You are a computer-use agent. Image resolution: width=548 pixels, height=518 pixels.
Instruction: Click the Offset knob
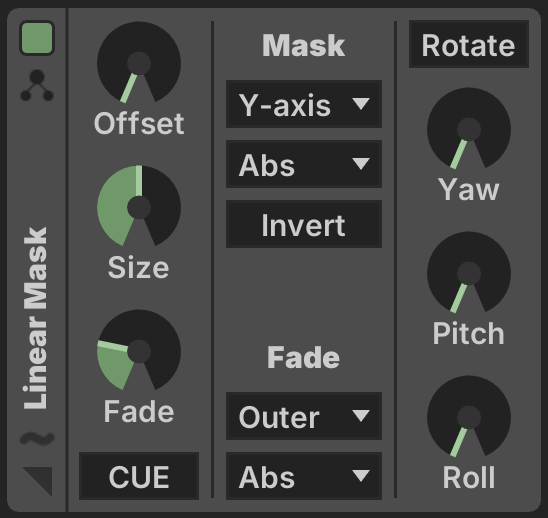[139, 63]
